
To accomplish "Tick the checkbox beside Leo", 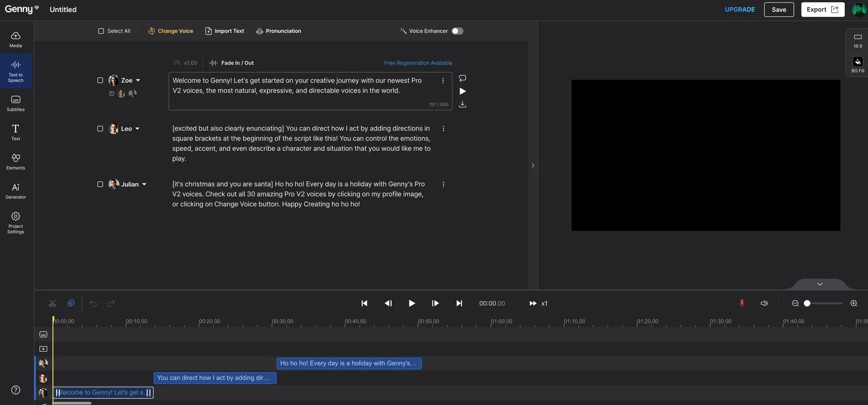I will 100,128.
